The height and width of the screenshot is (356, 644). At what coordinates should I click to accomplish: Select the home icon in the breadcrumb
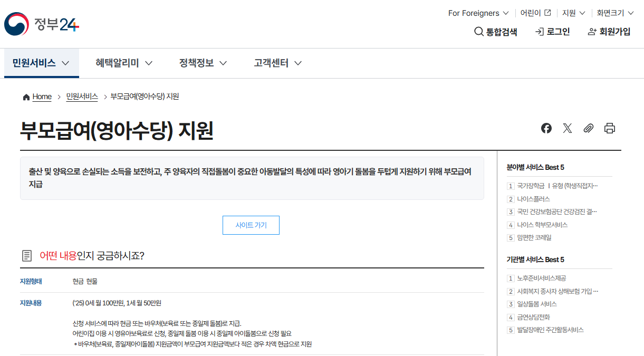point(25,97)
